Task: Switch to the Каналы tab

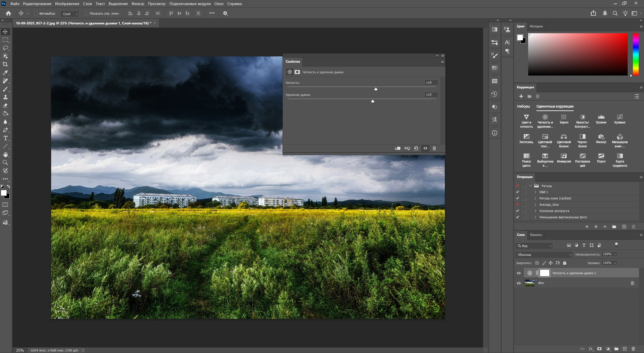Action: click(536, 235)
